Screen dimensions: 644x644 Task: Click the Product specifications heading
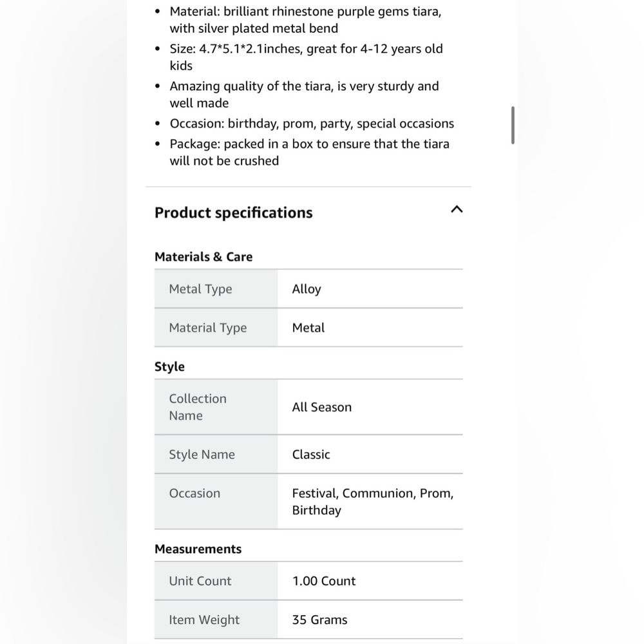click(233, 213)
